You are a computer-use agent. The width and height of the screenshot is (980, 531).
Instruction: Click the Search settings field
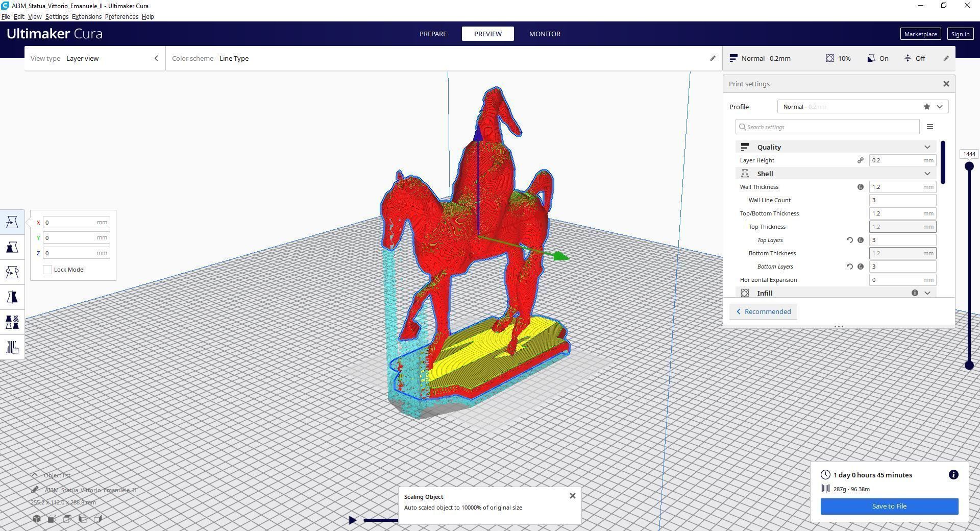827,127
